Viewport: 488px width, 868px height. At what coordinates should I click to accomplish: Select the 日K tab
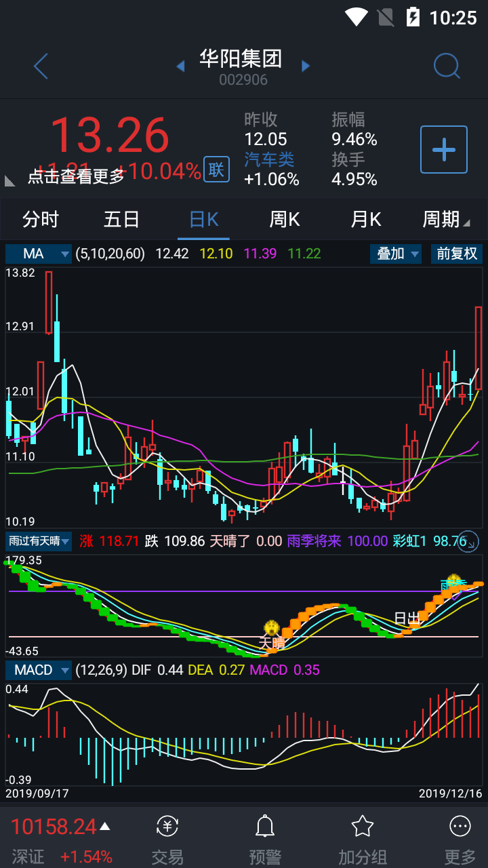[x=203, y=220]
